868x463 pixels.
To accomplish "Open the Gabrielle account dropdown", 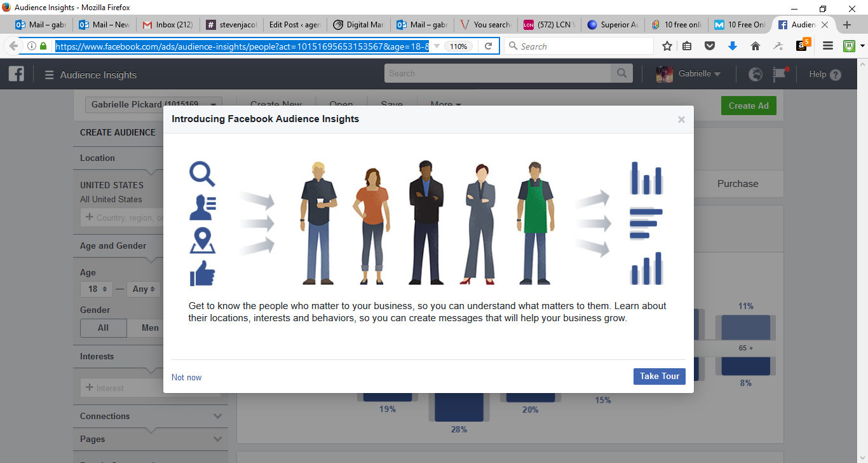I will (x=699, y=74).
